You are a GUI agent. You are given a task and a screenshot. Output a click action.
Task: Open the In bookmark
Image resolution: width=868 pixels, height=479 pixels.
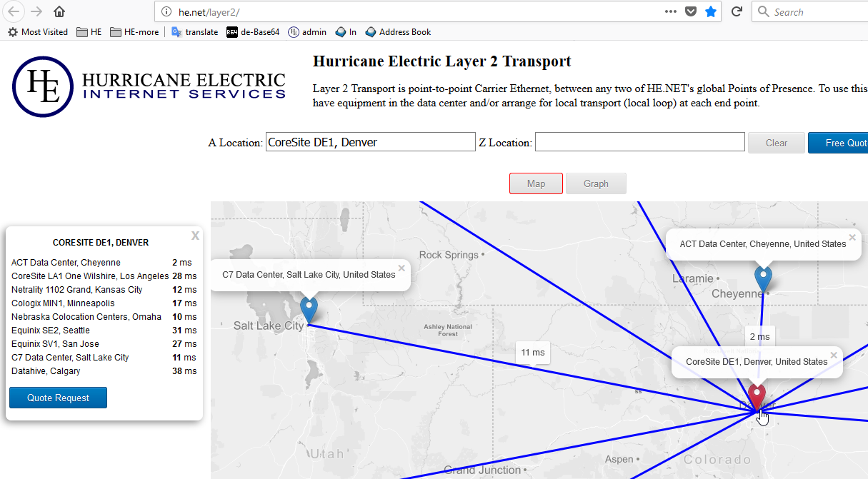346,32
